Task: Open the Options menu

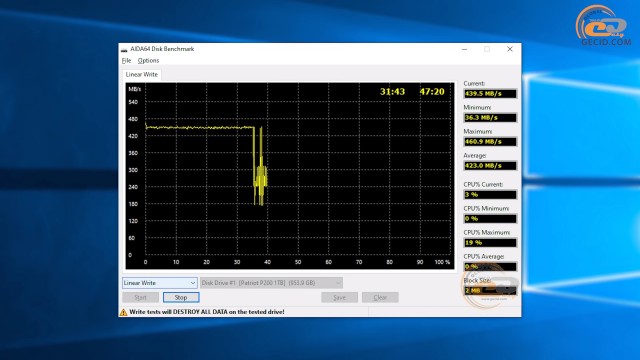Action: [x=148, y=60]
